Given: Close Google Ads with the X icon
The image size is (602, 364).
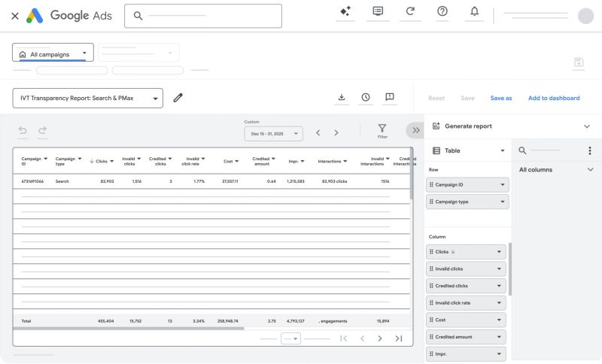Looking at the screenshot, I should pos(15,16).
